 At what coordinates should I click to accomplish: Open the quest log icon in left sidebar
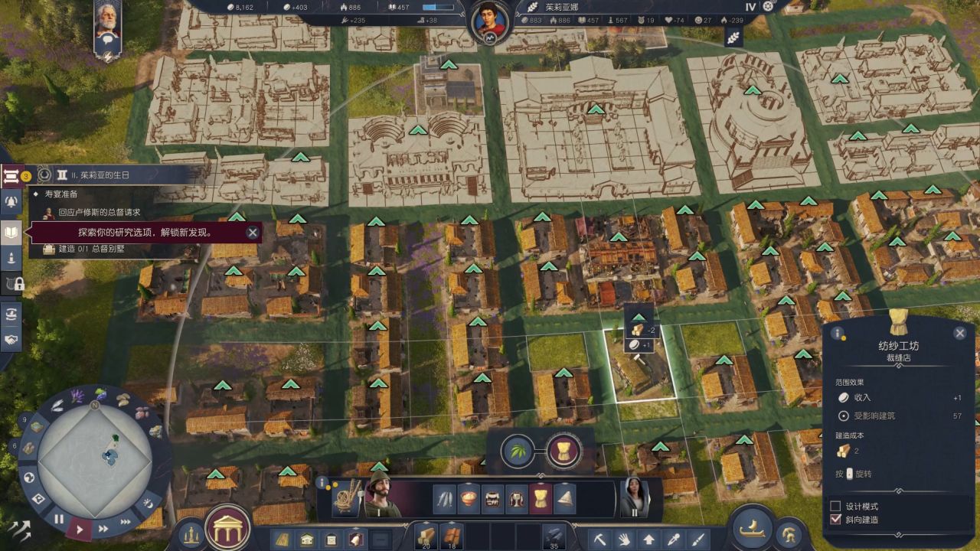pos(11,176)
